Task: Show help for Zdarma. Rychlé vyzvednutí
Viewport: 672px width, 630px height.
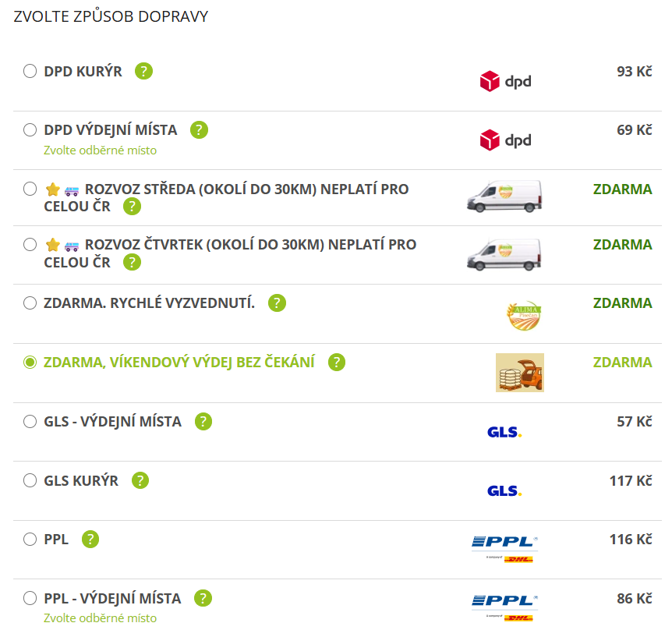Action: [277, 303]
